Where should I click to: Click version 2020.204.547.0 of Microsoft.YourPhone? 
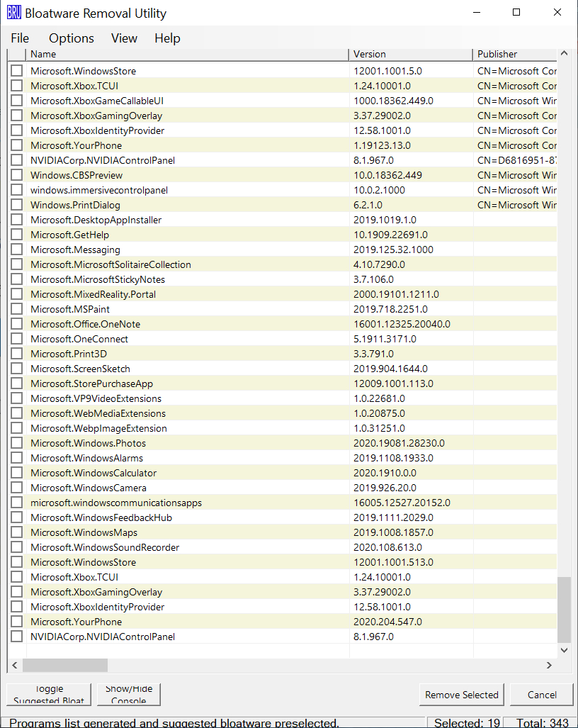(x=387, y=622)
